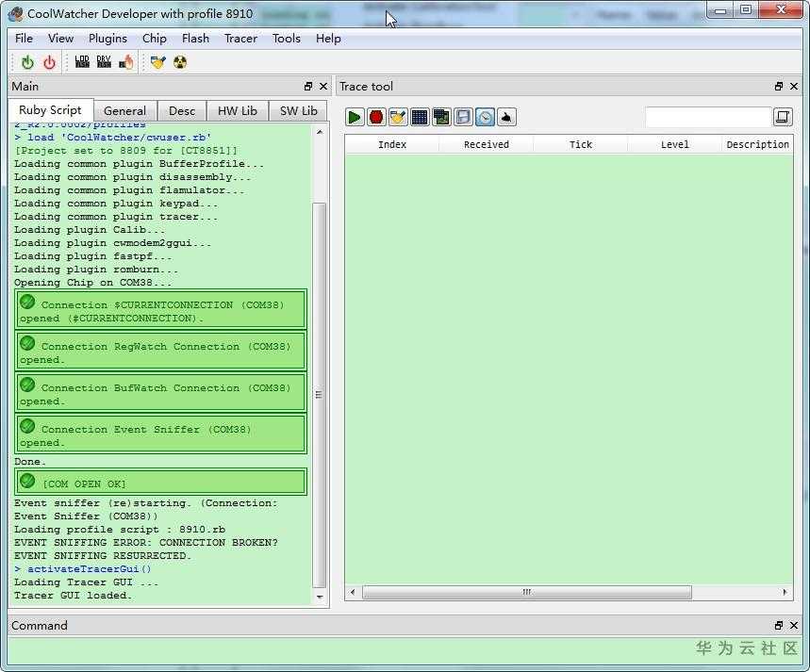Screen dimensions: 810x672
Task: Click the Command input area
Action: click(405, 651)
